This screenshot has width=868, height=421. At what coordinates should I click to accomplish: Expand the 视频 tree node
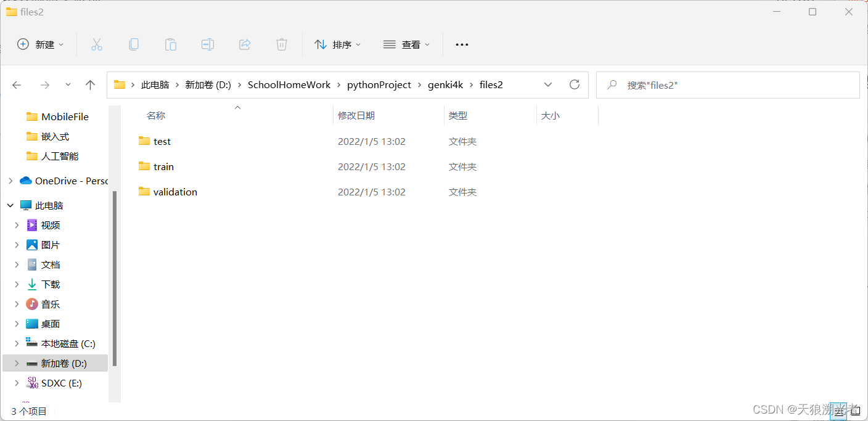17,225
